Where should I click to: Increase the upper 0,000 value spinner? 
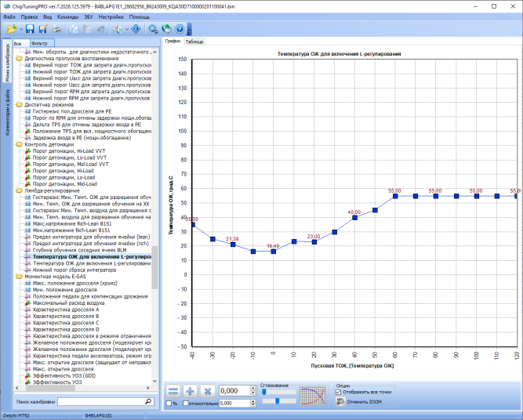pos(253,389)
